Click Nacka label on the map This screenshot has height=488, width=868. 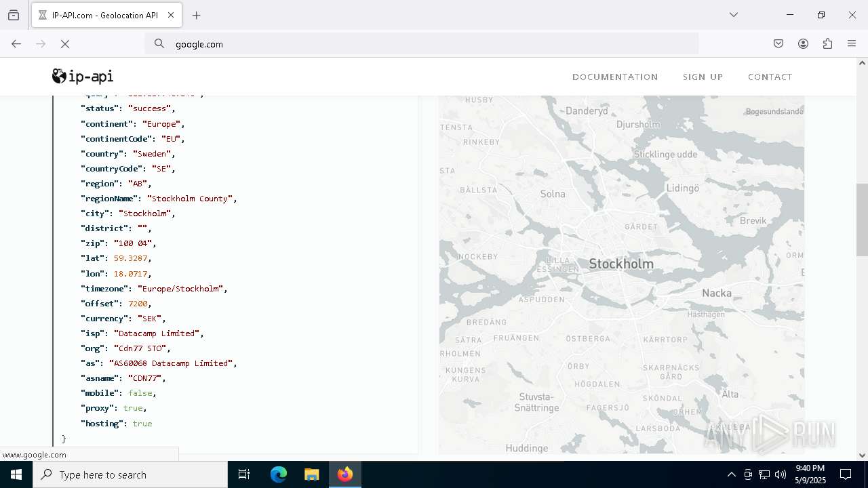tap(717, 293)
